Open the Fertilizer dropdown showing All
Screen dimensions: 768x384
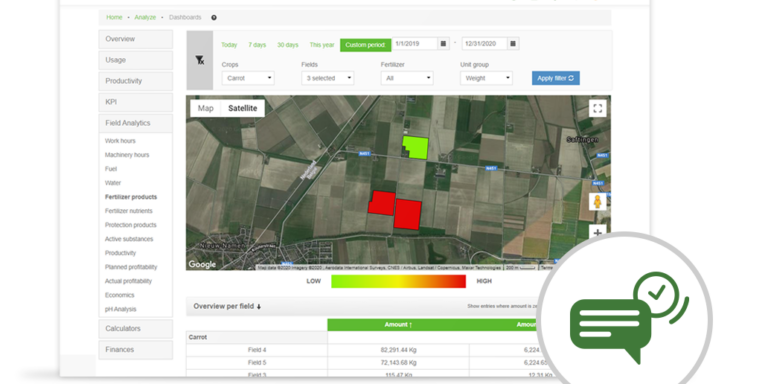[407, 78]
